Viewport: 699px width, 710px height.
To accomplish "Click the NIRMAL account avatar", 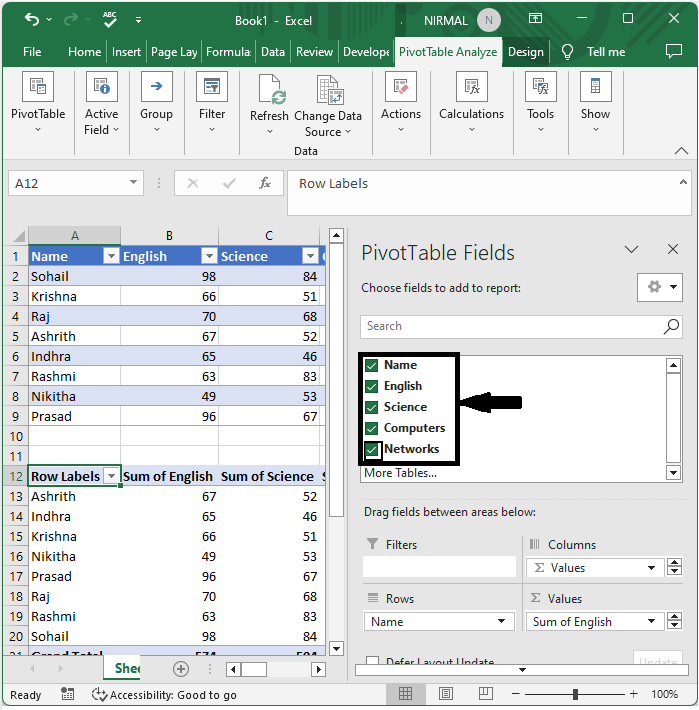I will (x=489, y=20).
